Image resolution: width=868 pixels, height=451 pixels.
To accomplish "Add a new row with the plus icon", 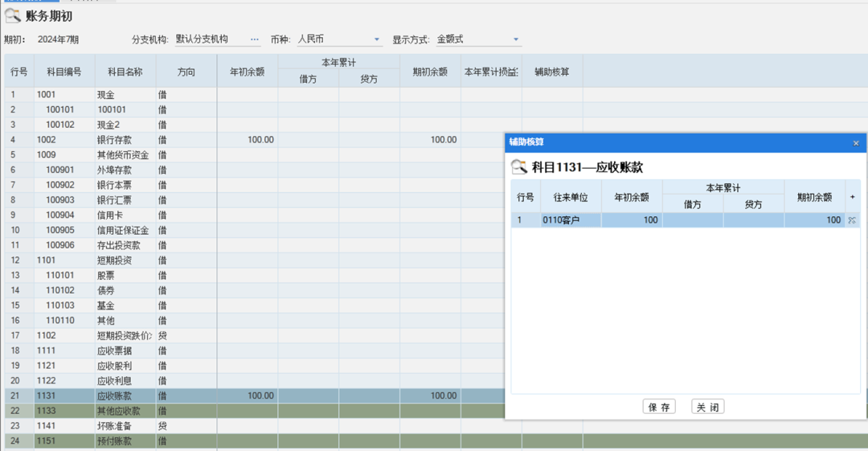I will (852, 197).
